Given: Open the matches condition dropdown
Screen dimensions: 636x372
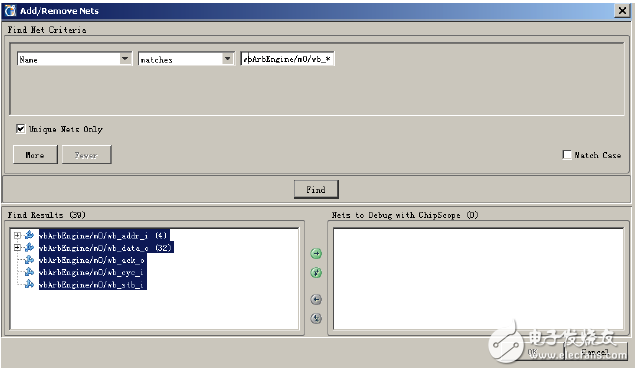Looking at the screenshot, I should tap(228, 59).
